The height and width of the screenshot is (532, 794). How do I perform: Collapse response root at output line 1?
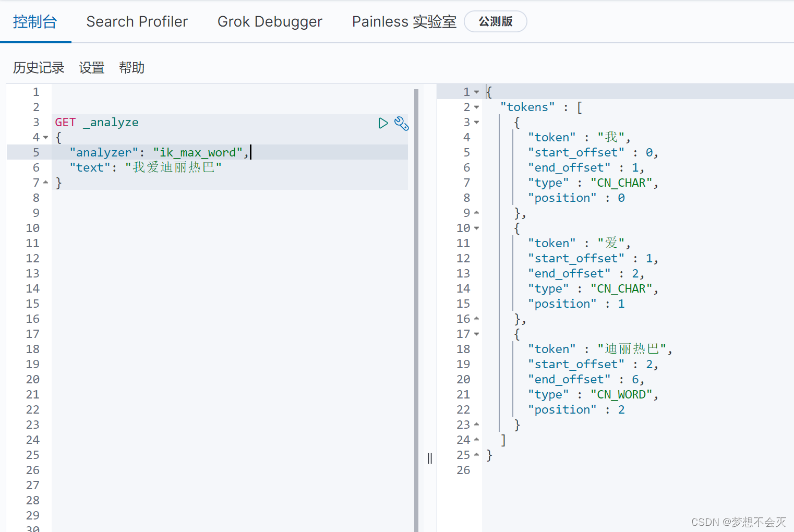[x=476, y=92]
